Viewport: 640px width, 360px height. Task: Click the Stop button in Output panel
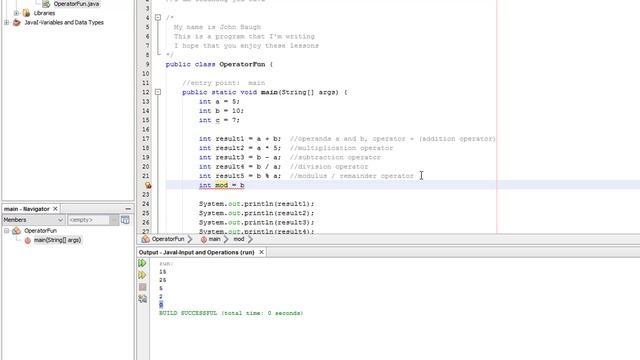[142, 287]
